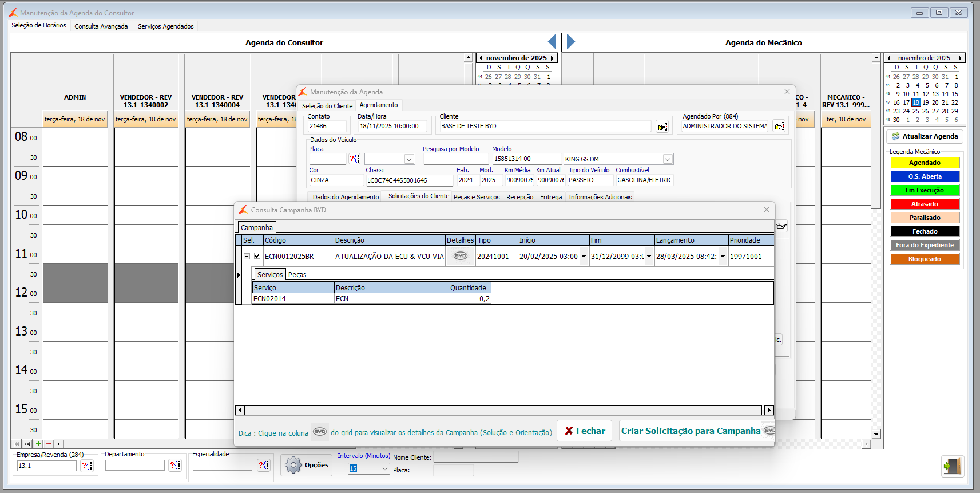Click the Especialidade lookup icon
This screenshot has width=980, height=493.
pos(263,465)
